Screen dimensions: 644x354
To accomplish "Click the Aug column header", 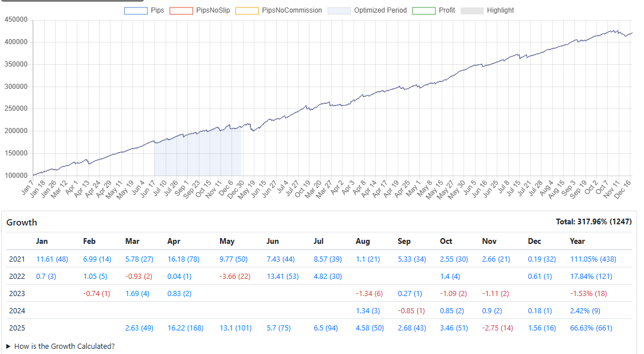I will click(363, 242).
